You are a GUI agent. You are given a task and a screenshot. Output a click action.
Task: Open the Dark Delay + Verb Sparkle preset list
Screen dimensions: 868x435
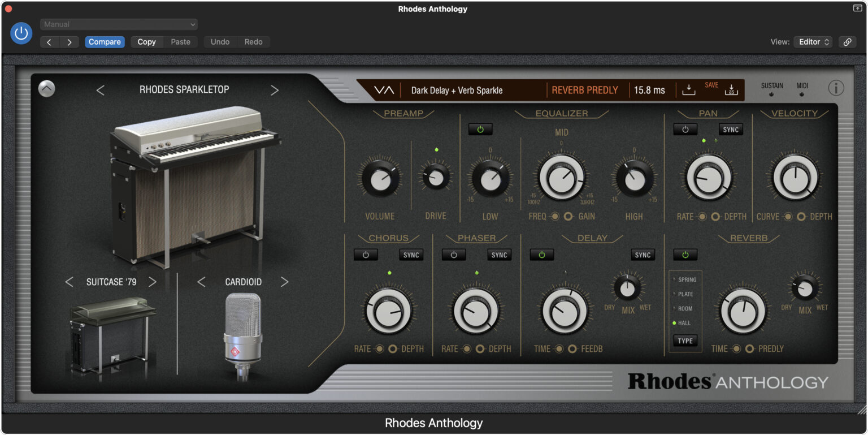click(457, 90)
